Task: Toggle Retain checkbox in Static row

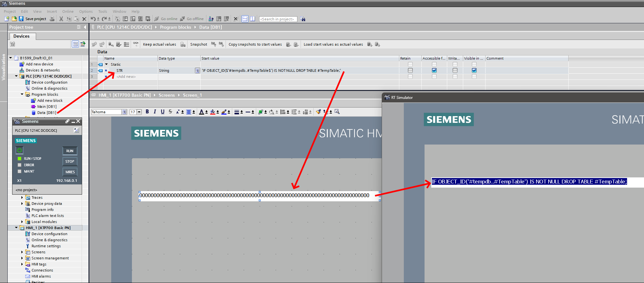Action: pyautogui.click(x=410, y=64)
